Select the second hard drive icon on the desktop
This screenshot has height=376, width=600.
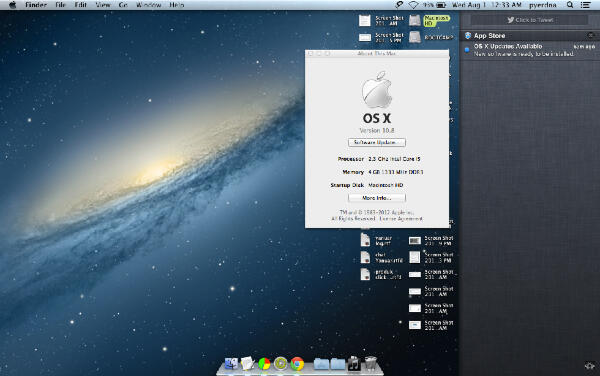(415, 37)
